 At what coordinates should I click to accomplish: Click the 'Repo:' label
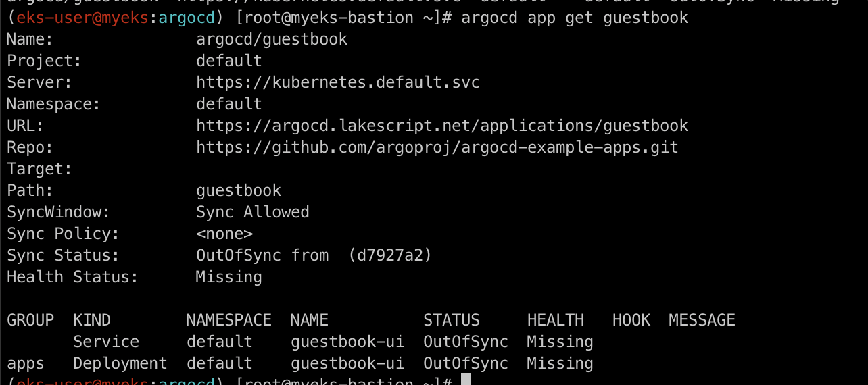(x=30, y=148)
